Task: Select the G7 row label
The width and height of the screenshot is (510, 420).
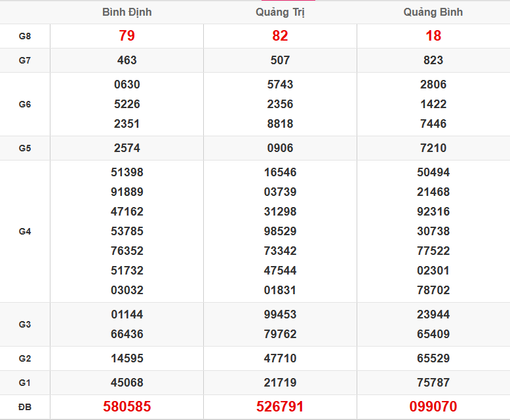Action: pyautogui.click(x=25, y=60)
